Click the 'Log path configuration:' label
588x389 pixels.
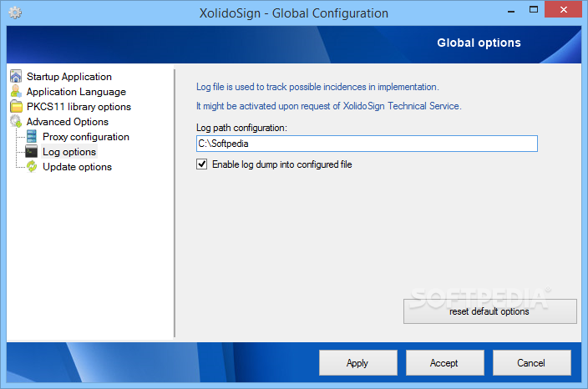241,128
